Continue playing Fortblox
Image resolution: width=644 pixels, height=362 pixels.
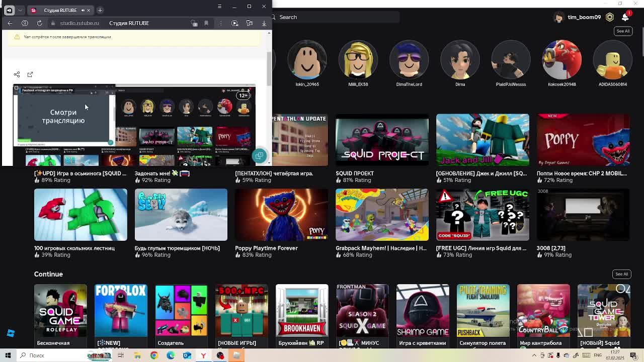click(x=121, y=311)
